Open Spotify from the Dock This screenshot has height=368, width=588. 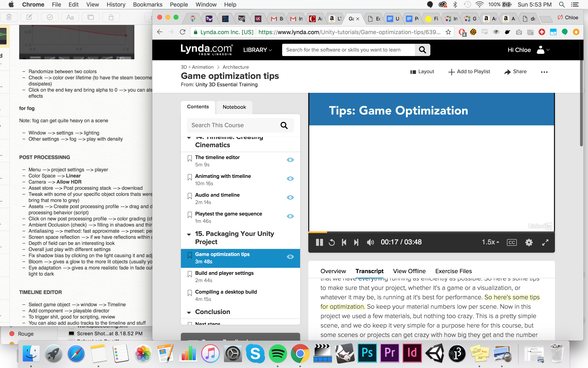pos(278,353)
